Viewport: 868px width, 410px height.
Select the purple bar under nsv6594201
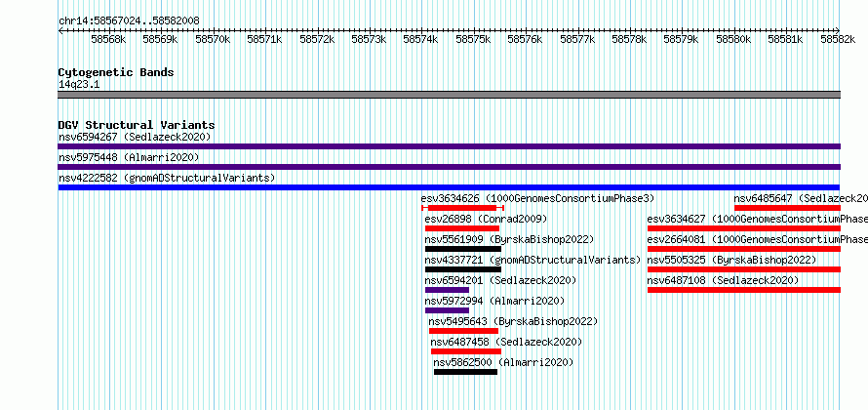[x=447, y=290]
